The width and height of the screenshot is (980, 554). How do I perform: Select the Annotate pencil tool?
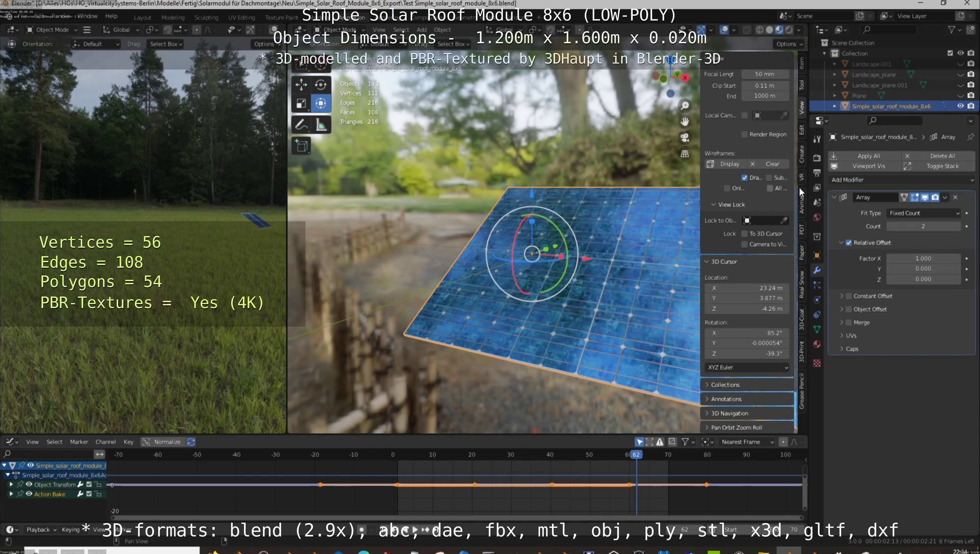tap(301, 124)
